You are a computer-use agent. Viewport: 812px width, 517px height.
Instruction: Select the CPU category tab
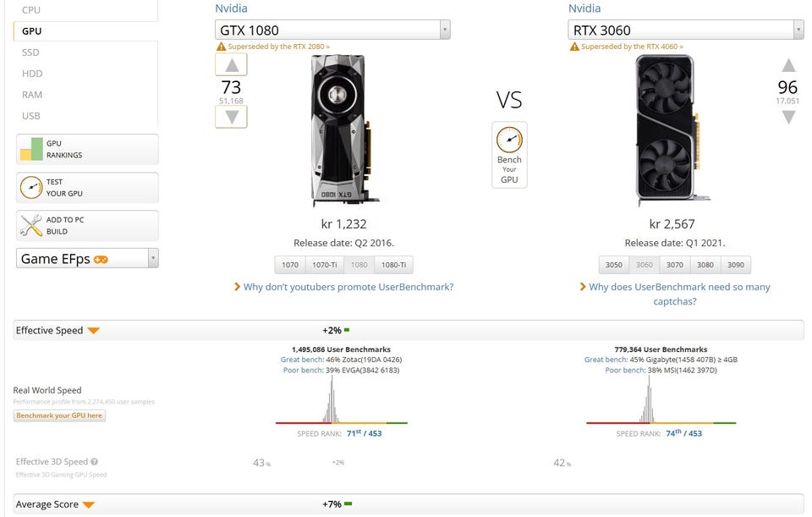30,10
